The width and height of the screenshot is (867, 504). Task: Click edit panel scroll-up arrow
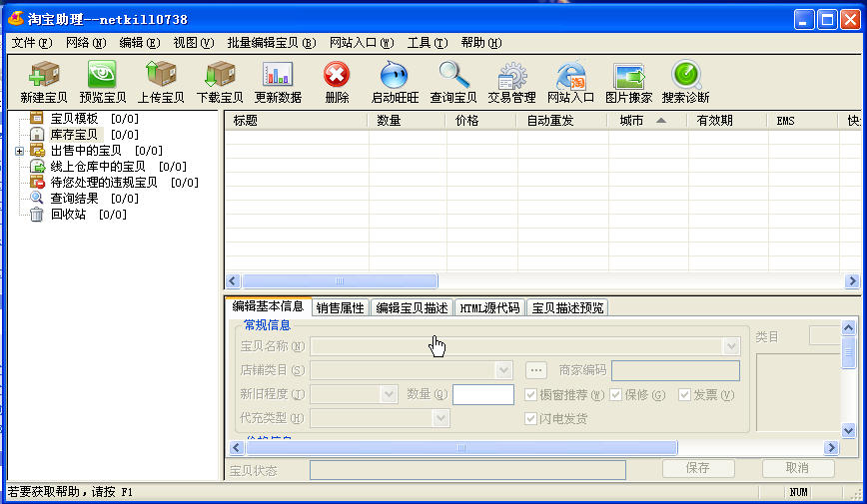pyautogui.click(x=848, y=327)
